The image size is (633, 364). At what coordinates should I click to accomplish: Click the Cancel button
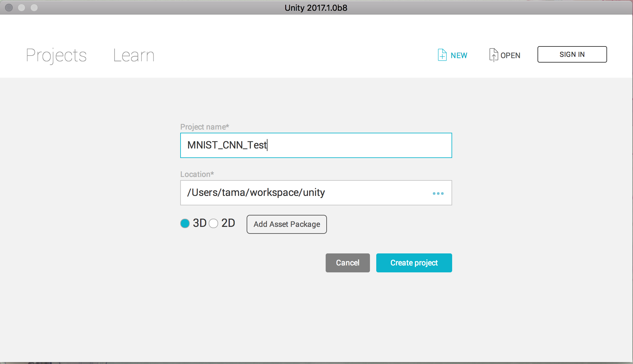pyautogui.click(x=348, y=263)
